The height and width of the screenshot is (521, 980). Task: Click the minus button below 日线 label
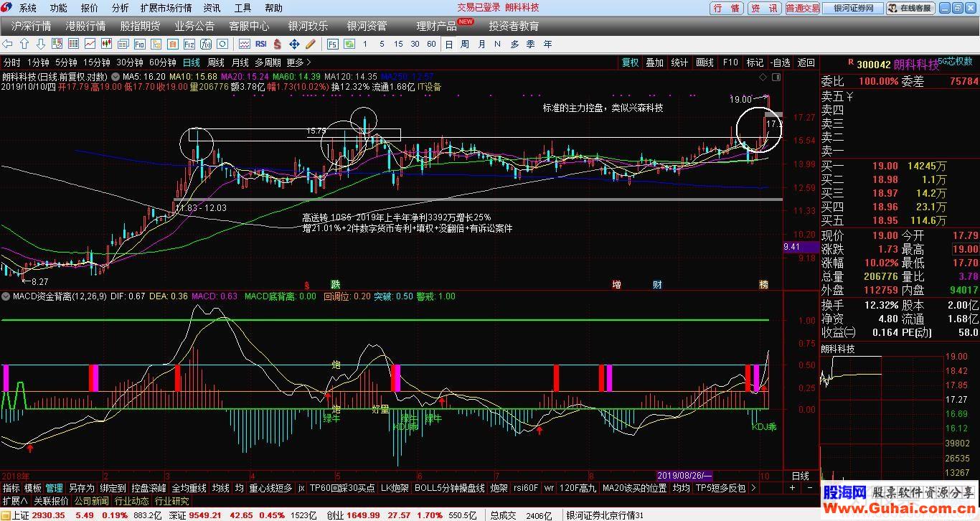click(x=809, y=488)
